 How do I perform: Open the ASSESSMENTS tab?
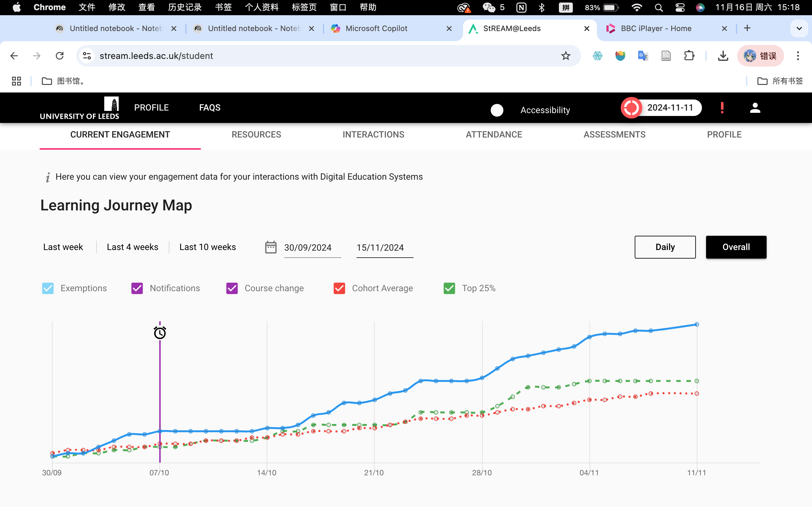coord(614,134)
